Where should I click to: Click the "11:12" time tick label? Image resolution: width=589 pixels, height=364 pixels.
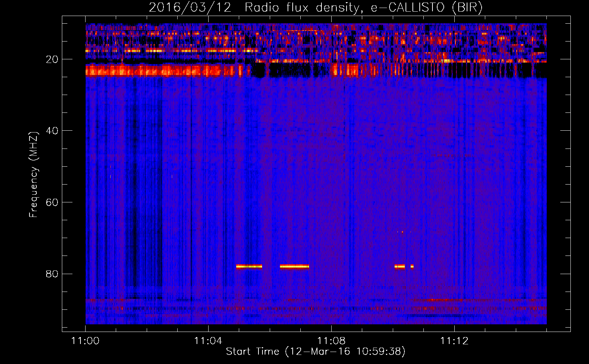(454, 341)
